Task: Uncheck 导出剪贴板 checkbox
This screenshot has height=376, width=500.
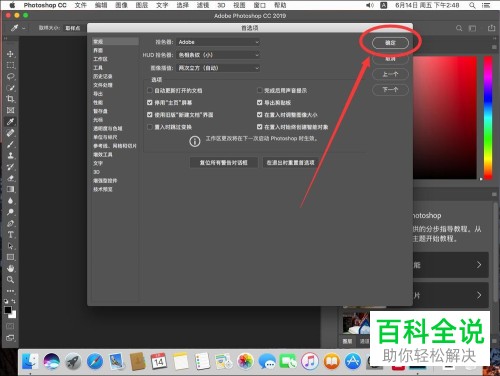Action: [260, 103]
